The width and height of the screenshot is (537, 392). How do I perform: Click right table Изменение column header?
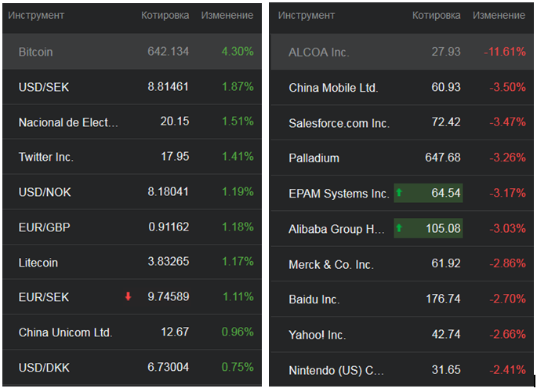tap(499, 15)
